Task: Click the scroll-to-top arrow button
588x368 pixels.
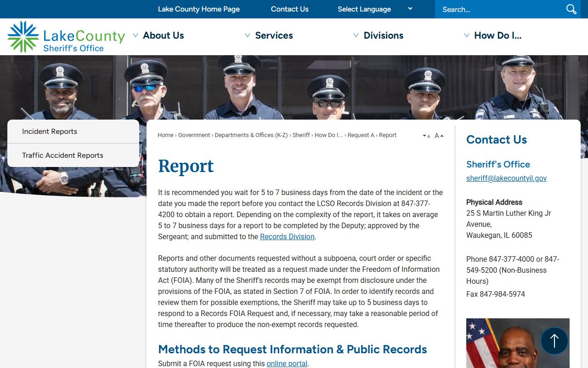Action: [554, 341]
